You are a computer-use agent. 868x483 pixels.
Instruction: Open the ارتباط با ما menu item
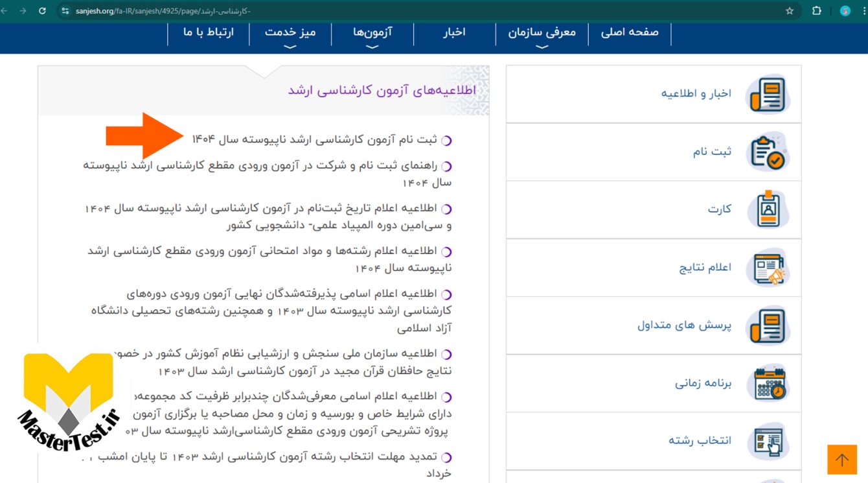[208, 32]
